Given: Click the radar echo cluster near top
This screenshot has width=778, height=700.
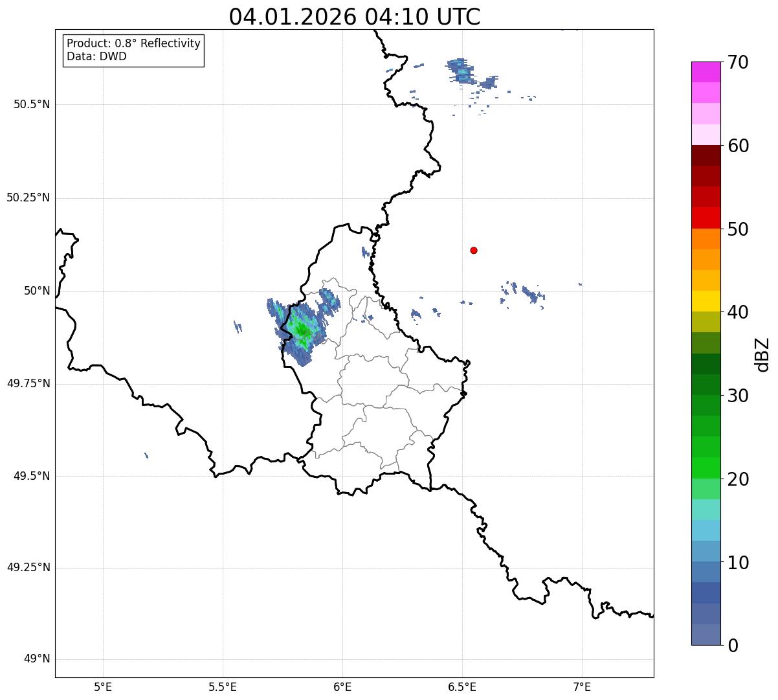Looking at the screenshot, I should pos(461,71).
